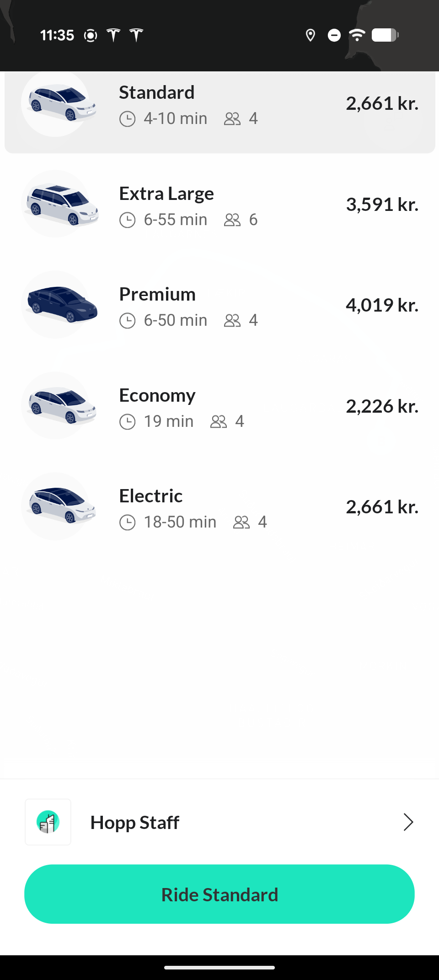Tap the Standard car icon
Screen dimensions: 439x980
(x=62, y=103)
